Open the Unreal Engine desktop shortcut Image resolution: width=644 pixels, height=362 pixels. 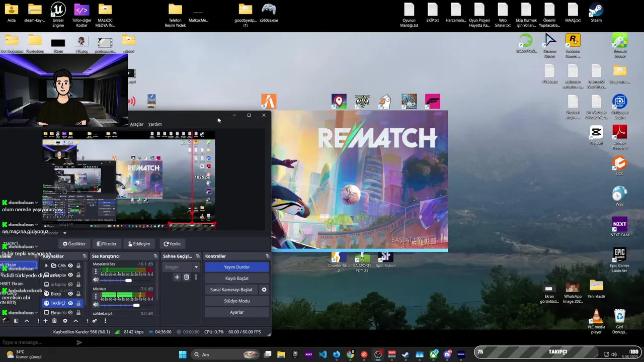pos(58,14)
